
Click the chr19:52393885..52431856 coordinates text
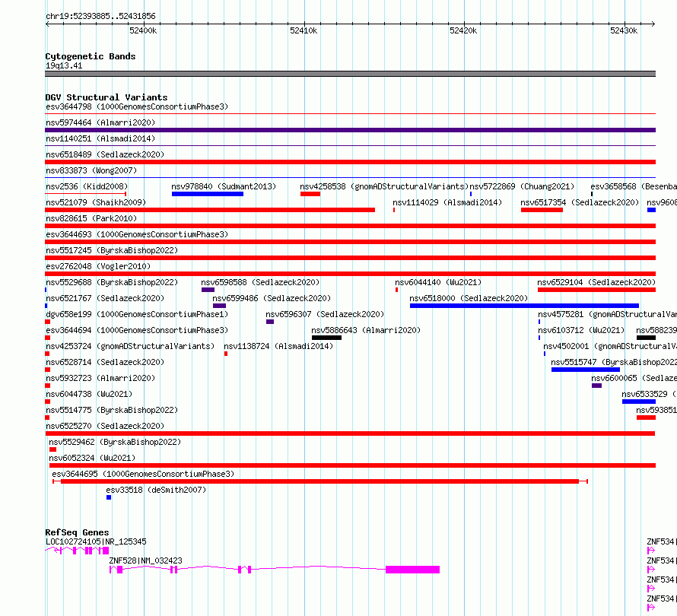point(100,17)
